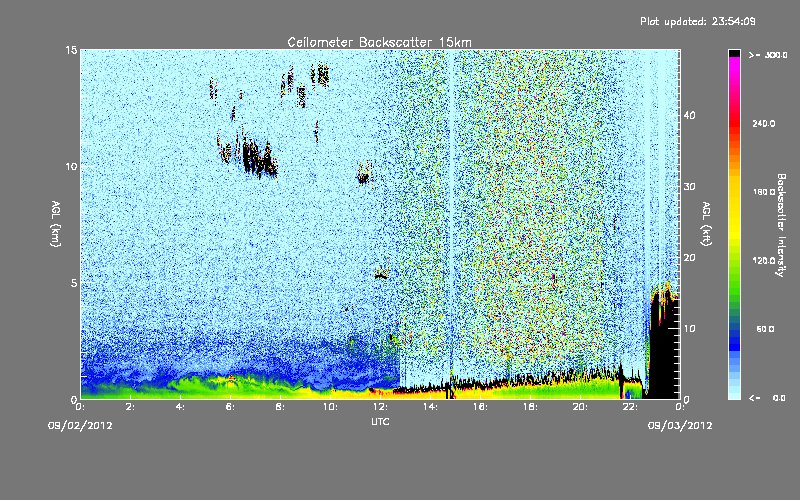Click the '10' km tick on left axis
The width and height of the screenshot is (800, 500).
(71, 166)
